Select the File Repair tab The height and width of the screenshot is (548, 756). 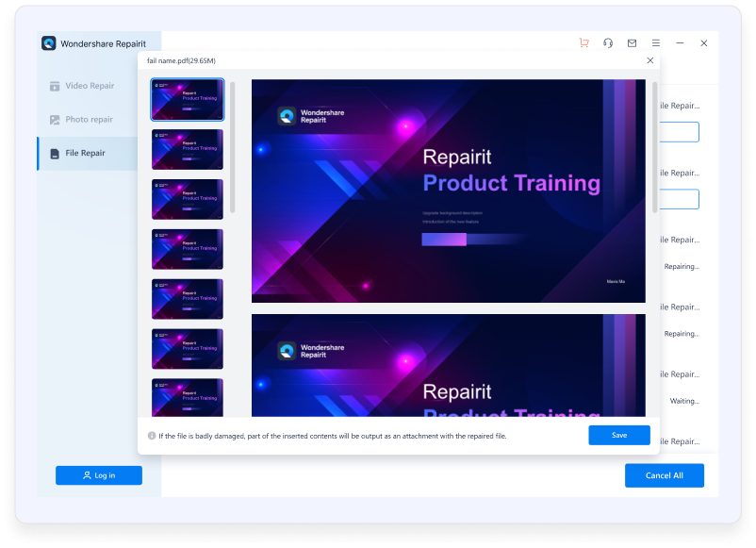pos(89,154)
